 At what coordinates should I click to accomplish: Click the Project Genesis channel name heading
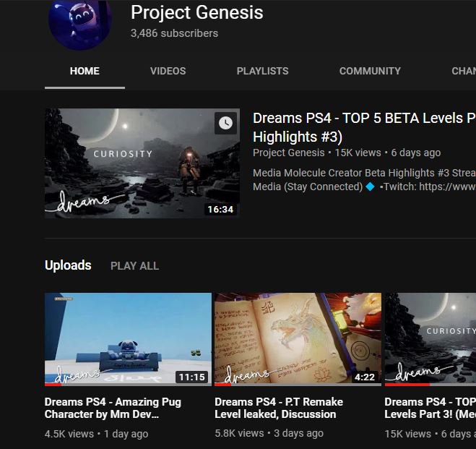[197, 12]
